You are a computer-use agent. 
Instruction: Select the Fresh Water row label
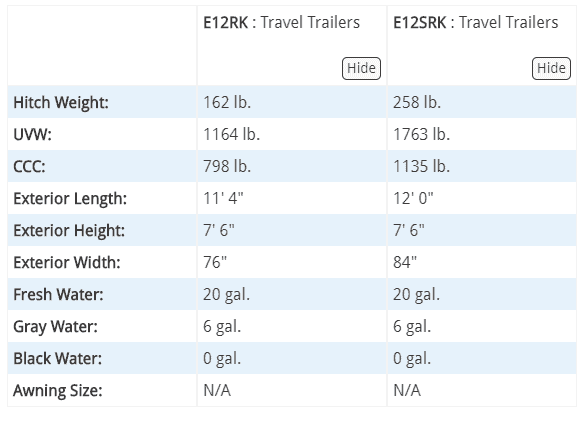point(58,294)
